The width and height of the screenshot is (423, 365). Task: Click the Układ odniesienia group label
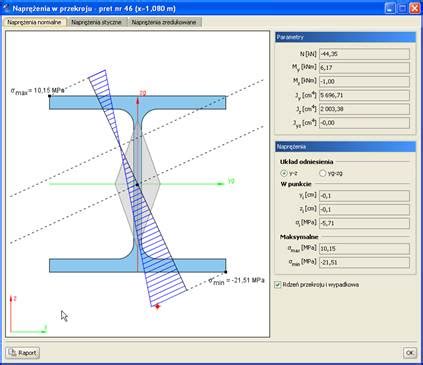pyautogui.click(x=306, y=162)
